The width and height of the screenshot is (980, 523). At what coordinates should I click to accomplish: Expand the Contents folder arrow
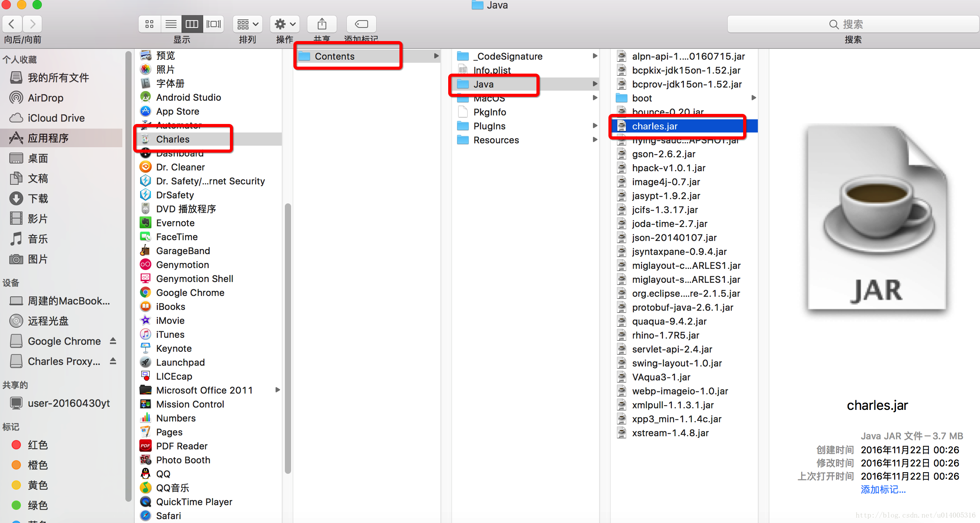tap(436, 56)
